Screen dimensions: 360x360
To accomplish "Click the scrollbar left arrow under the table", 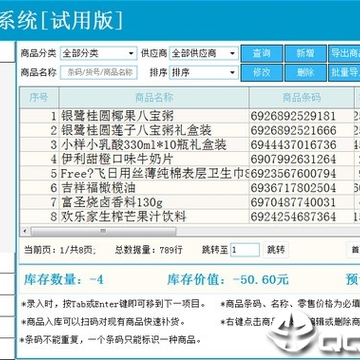I will [x=24, y=231].
